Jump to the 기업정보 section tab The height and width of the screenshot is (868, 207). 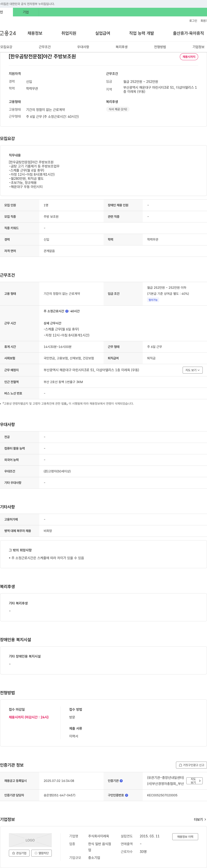[198, 47]
